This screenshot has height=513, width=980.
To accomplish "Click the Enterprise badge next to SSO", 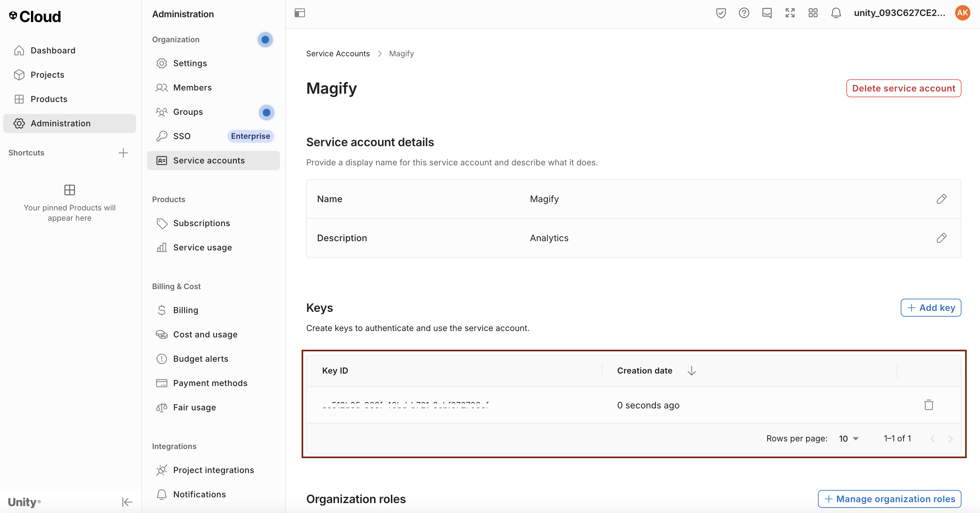I will point(250,136).
